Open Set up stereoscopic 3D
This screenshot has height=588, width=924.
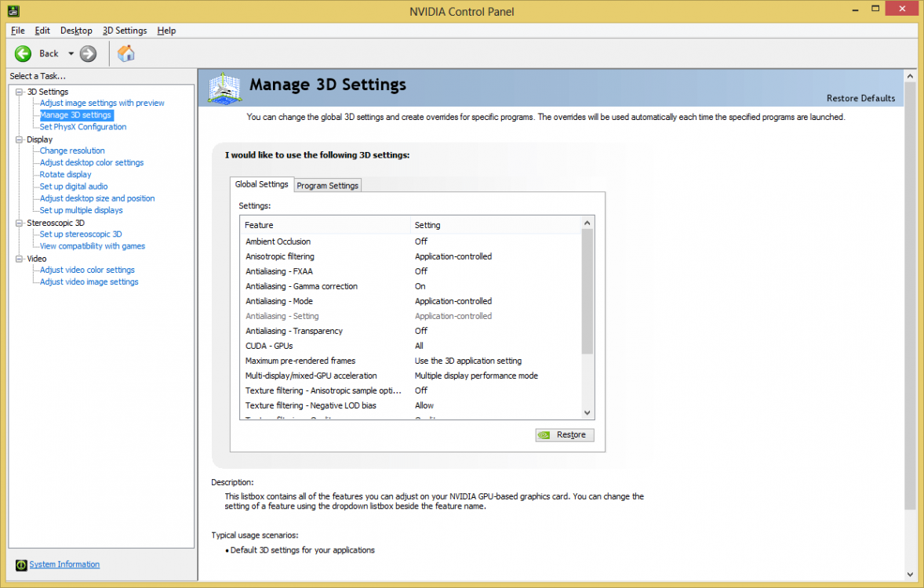pyautogui.click(x=81, y=234)
